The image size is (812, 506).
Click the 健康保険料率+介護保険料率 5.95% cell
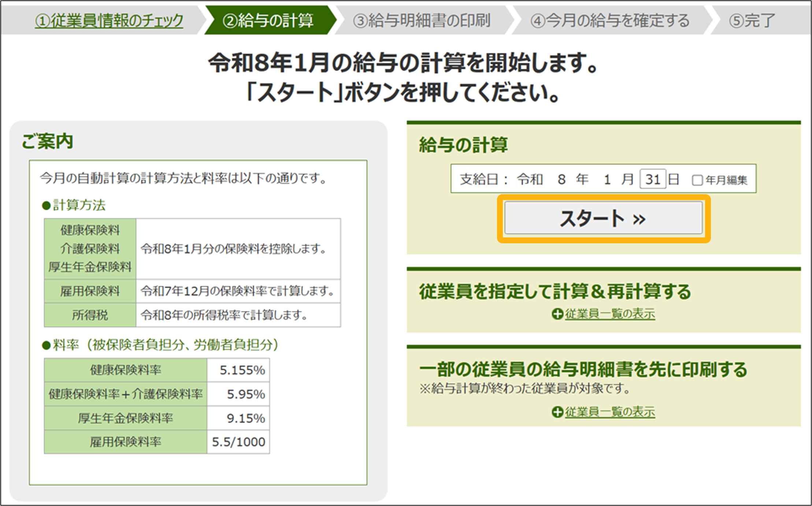pyautogui.click(x=238, y=394)
